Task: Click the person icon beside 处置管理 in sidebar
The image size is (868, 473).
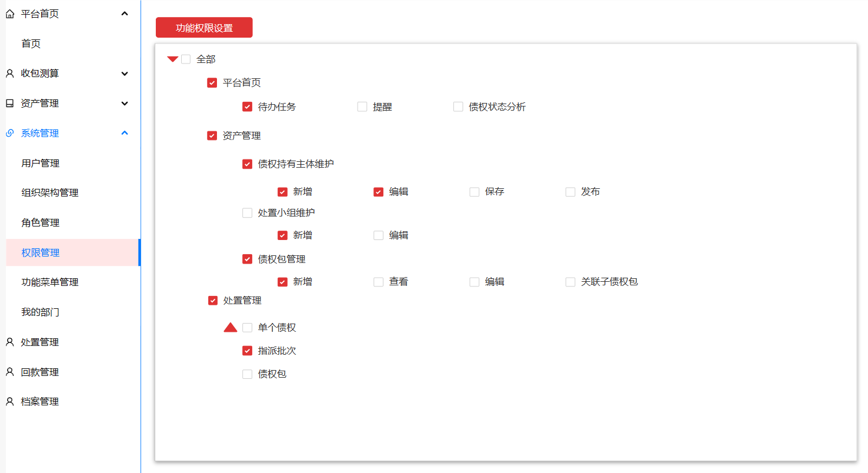Action: tap(9, 342)
